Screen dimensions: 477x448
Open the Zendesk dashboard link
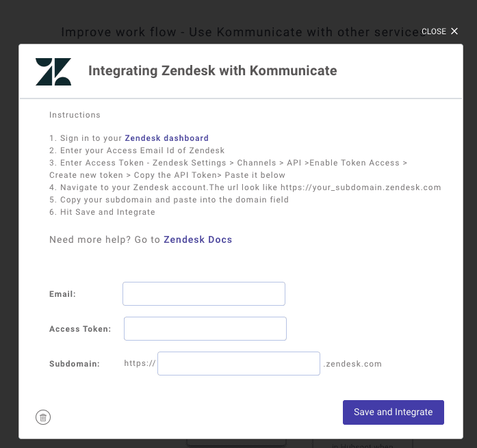coord(167,138)
